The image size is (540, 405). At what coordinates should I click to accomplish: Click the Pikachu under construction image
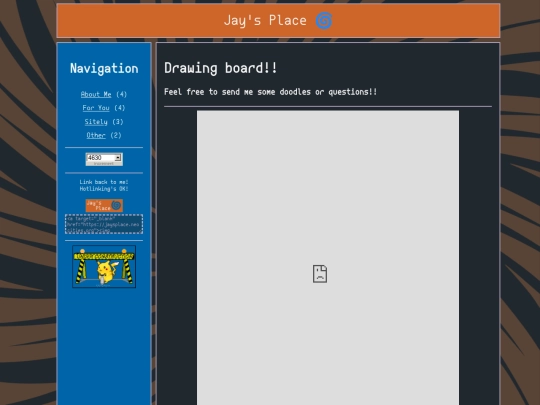tap(104, 267)
